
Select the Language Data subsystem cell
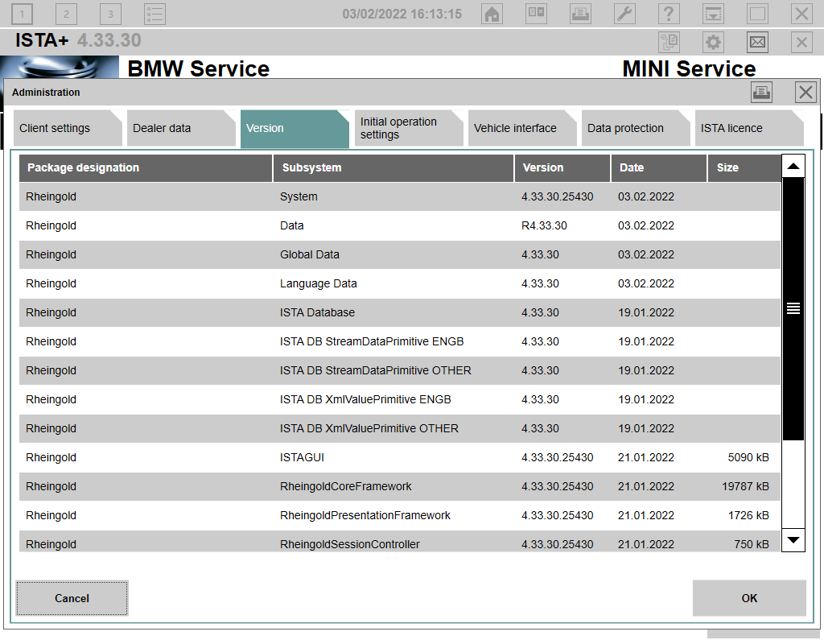click(x=319, y=283)
